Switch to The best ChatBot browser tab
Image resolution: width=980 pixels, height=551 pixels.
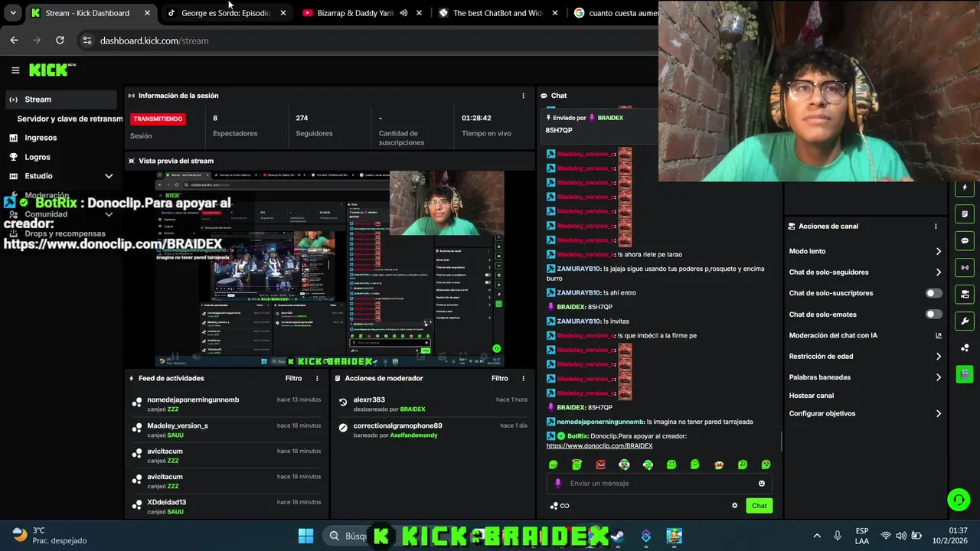click(498, 13)
